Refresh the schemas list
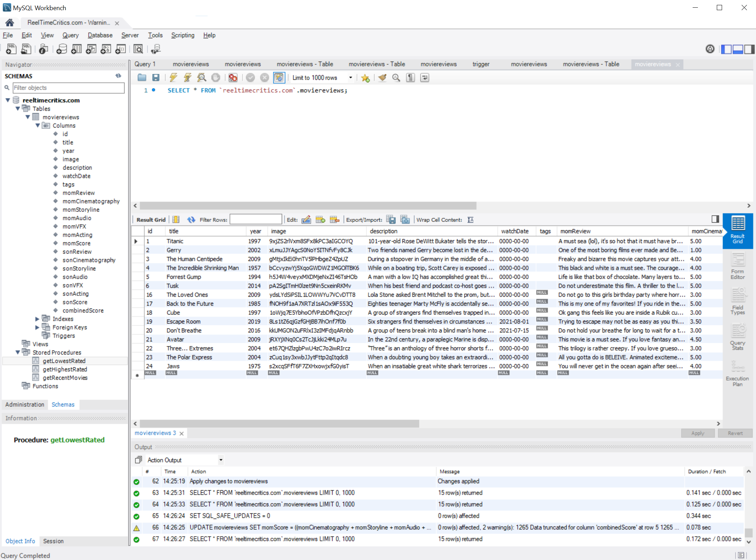The image size is (756, 560). 118,76
